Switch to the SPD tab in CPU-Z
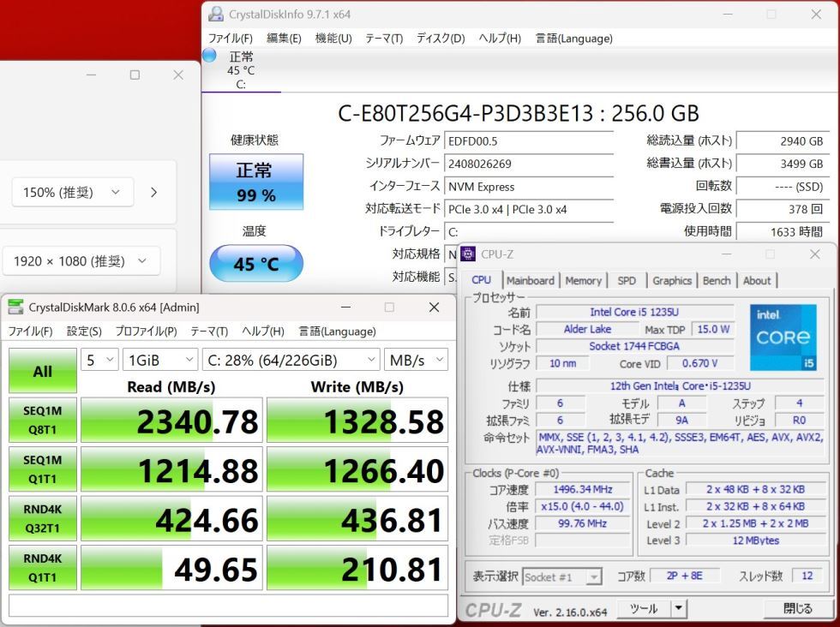 (628, 280)
